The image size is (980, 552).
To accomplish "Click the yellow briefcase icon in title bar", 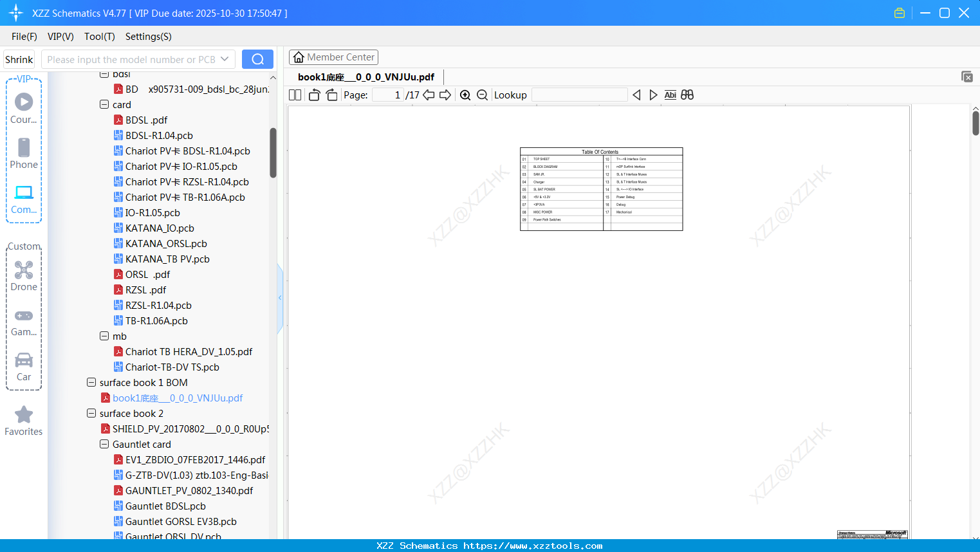I will (900, 13).
